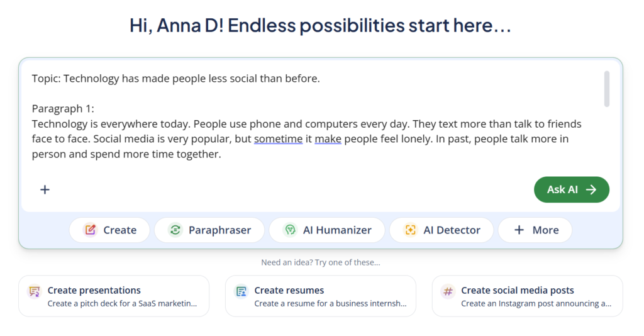
Task: Open the Create social media posts suggestion
Action: (527, 296)
